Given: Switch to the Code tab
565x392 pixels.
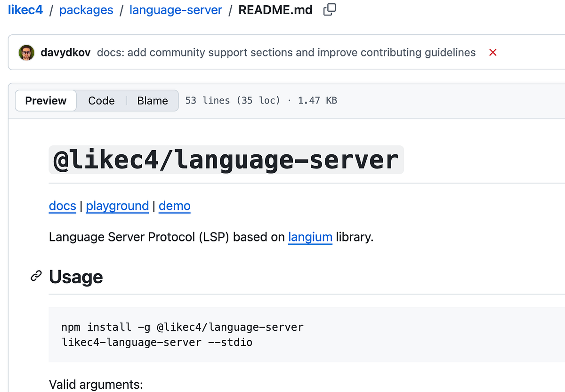Looking at the screenshot, I should tap(101, 101).
